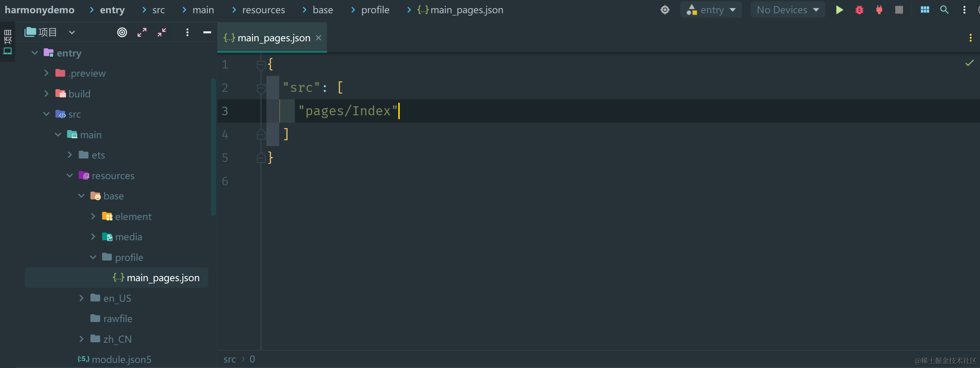Screen dimensions: 980x368
Task: Open the entry run configuration dropdown
Action: 711,10
